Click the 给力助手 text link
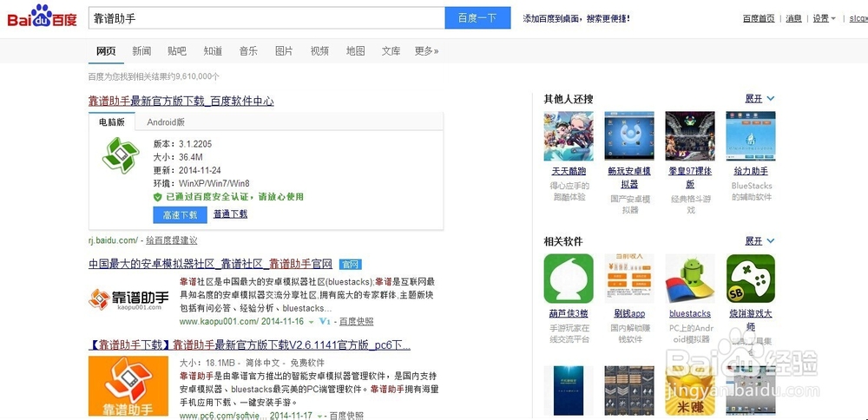 tap(751, 172)
